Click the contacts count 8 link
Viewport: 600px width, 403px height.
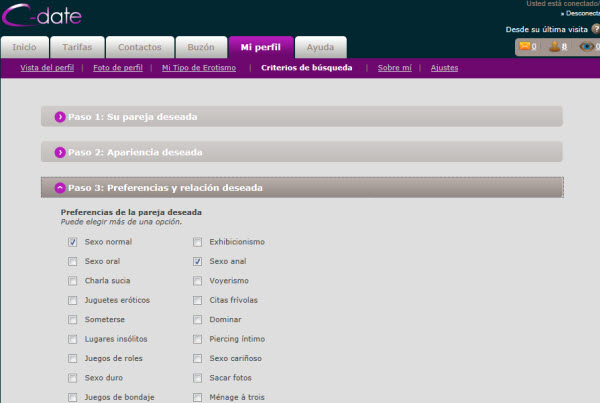[564, 47]
